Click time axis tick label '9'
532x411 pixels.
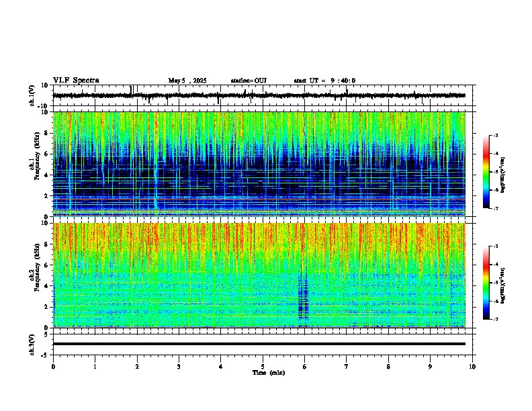(430, 367)
